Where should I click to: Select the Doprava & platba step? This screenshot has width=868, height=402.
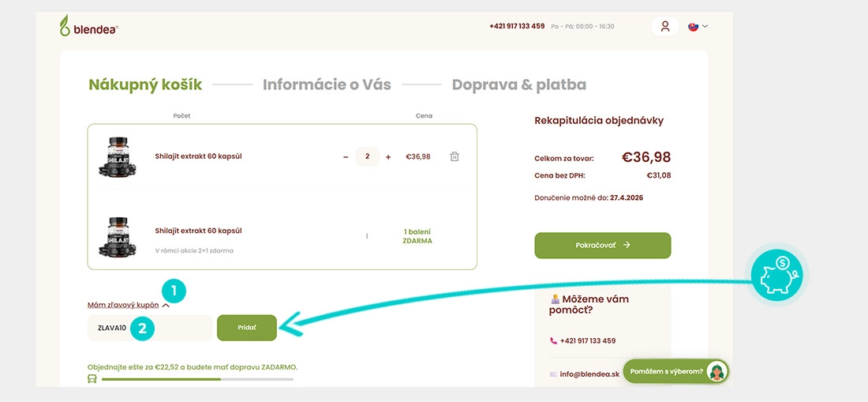pos(518,85)
